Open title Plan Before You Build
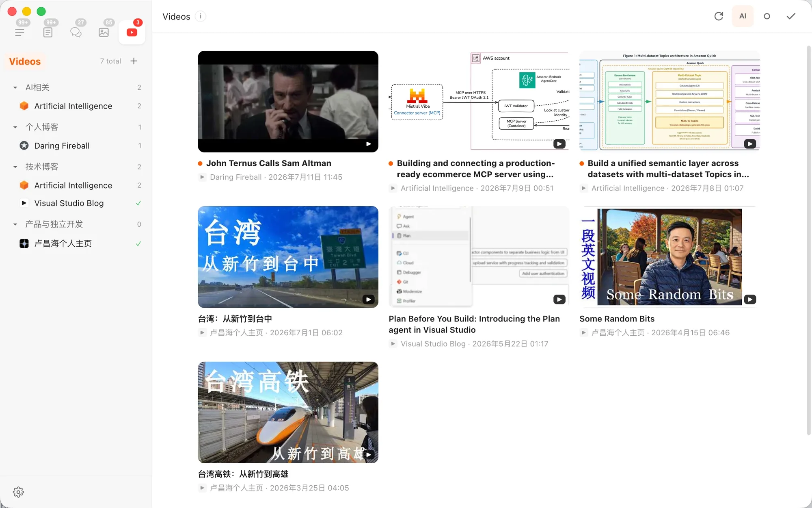Viewport: 812px width, 508px height. pyautogui.click(x=474, y=324)
